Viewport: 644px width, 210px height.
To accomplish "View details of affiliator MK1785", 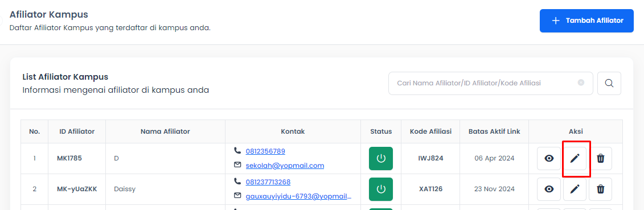I will (x=549, y=158).
